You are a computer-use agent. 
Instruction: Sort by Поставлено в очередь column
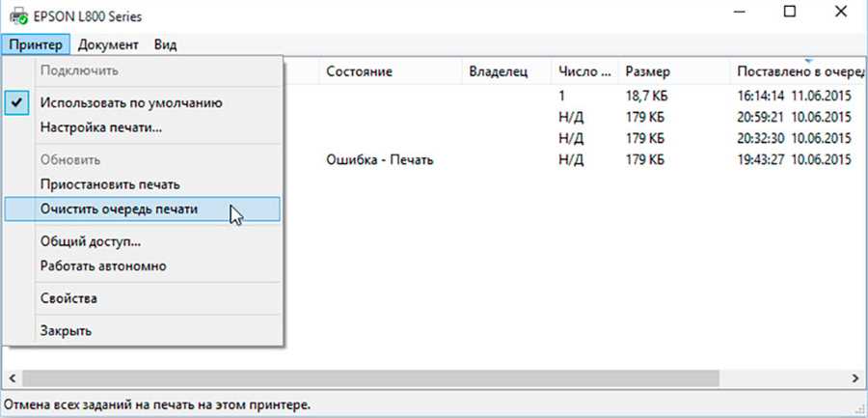pos(795,71)
